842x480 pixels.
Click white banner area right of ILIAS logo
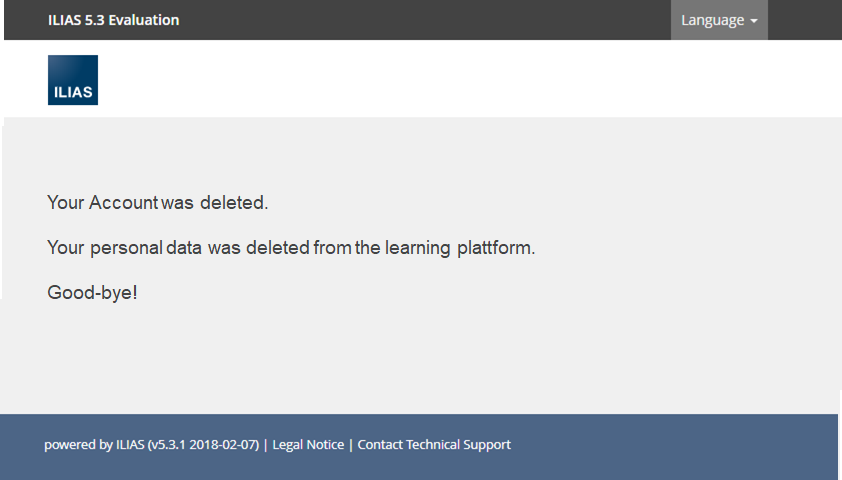pos(450,80)
